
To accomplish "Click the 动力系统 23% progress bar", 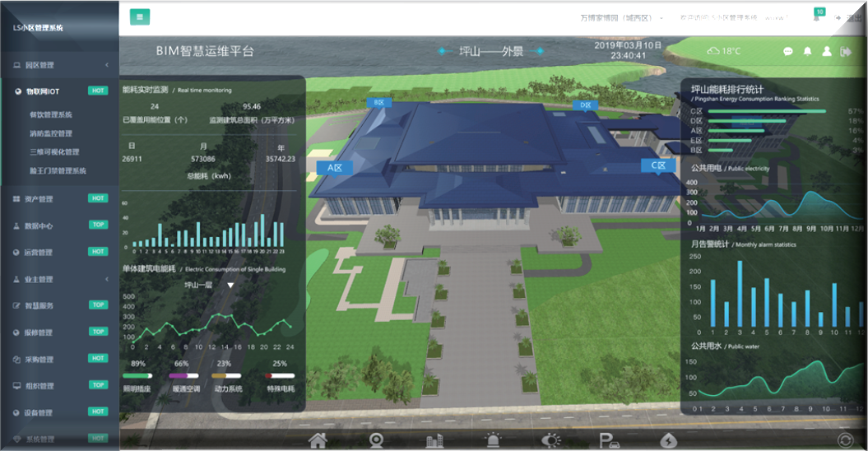I will coord(227,375).
